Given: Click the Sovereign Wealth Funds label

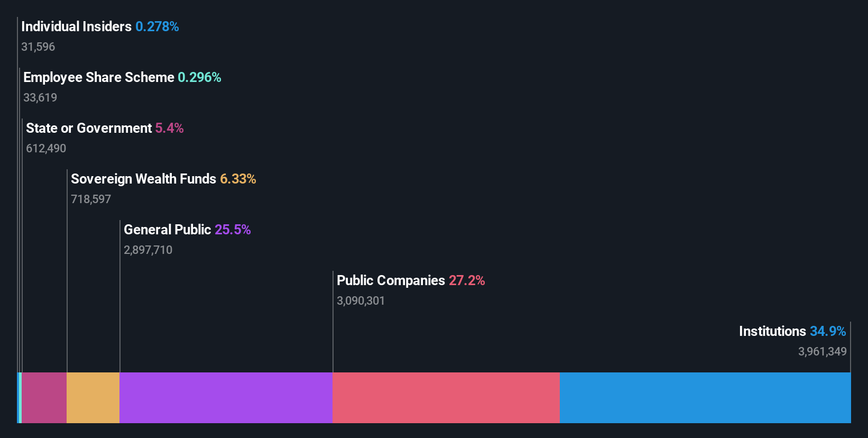Looking at the screenshot, I should [144, 179].
